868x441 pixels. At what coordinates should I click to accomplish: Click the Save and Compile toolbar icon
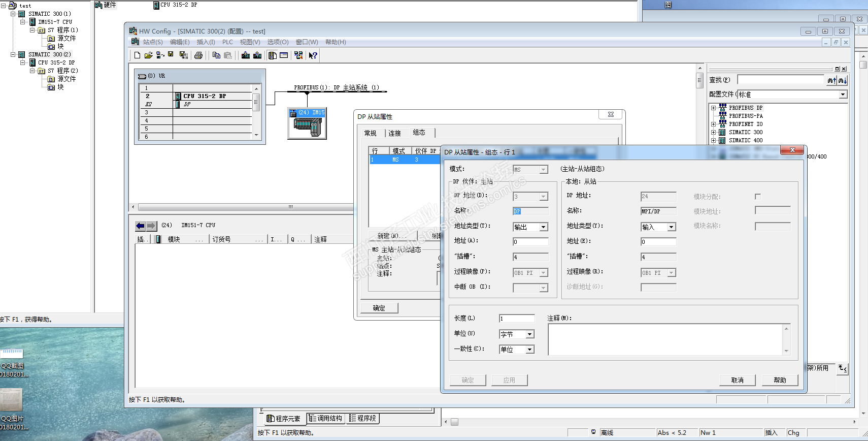click(184, 55)
